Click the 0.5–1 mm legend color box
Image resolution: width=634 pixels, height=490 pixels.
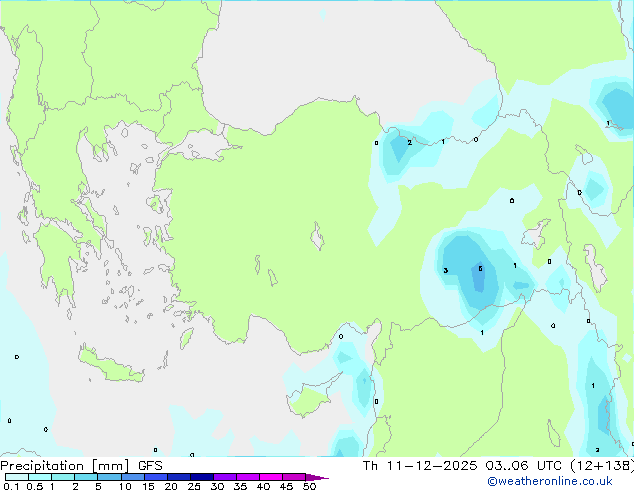click(x=40, y=477)
